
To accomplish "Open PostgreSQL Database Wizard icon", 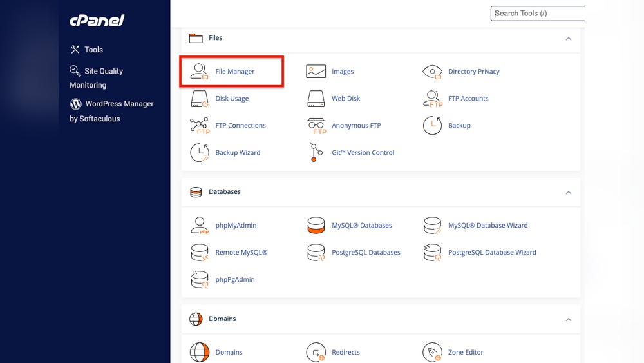I will point(433,252).
